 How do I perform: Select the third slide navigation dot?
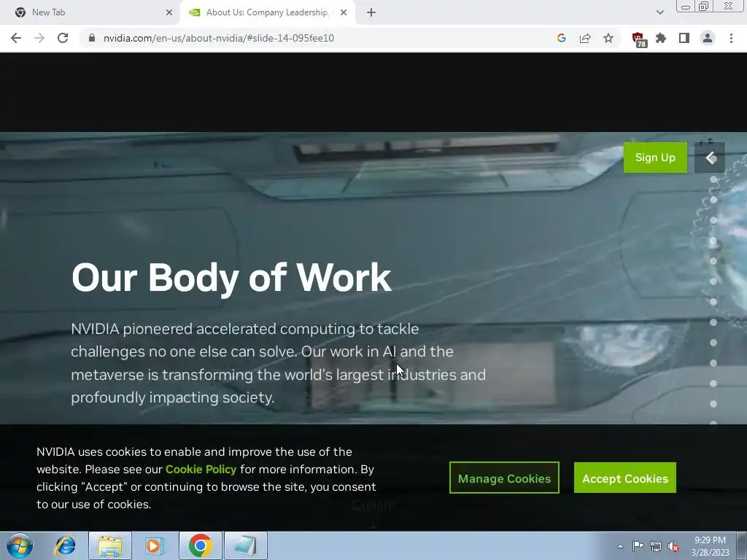click(x=713, y=220)
